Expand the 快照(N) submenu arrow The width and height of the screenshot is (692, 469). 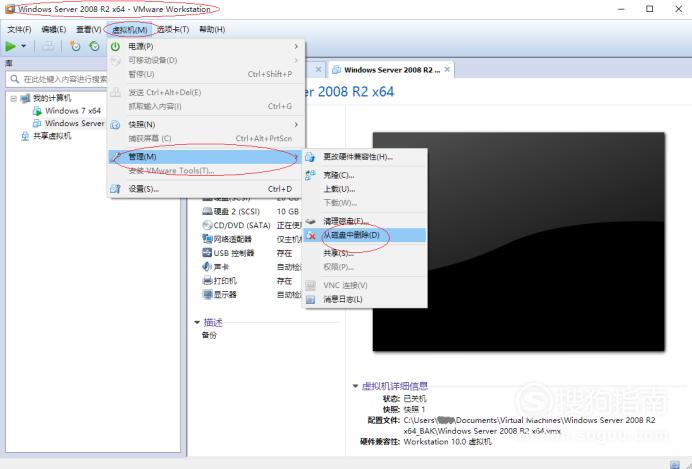pyautogui.click(x=296, y=124)
